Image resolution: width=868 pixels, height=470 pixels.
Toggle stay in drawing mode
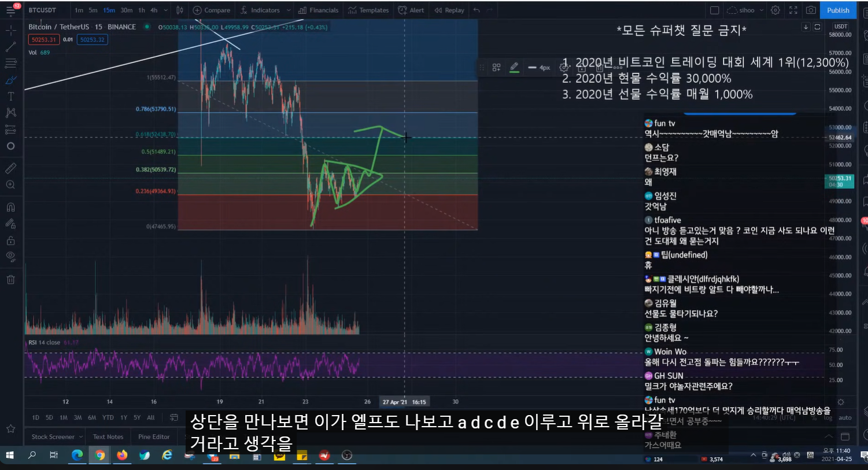click(x=10, y=224)
